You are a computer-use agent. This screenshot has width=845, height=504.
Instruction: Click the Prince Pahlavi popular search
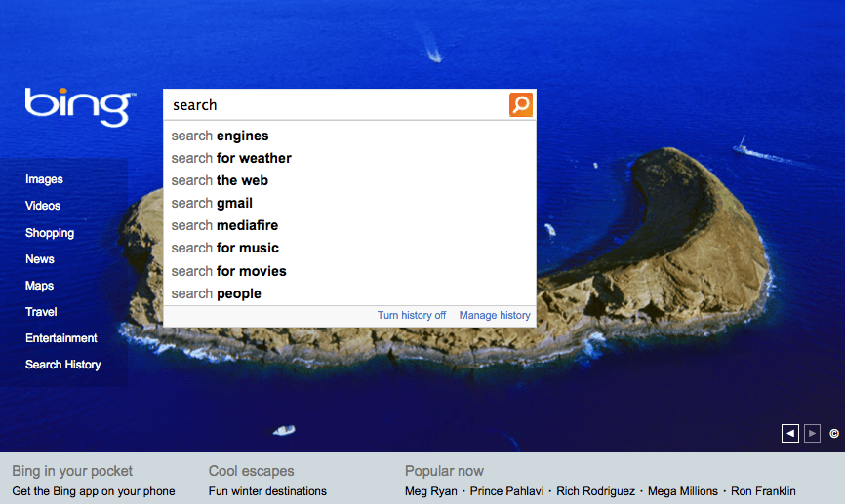pyautogui.click(x=507, y=491)
